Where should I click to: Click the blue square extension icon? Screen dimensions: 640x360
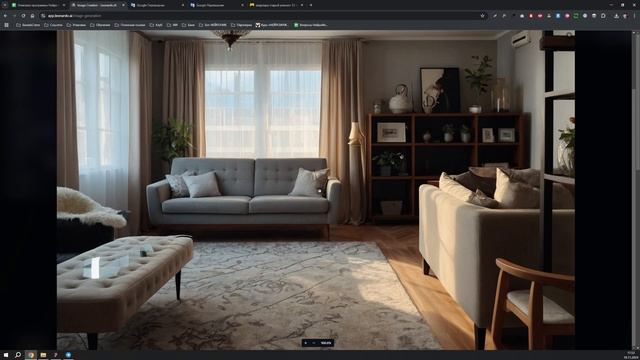pos(559,16)
